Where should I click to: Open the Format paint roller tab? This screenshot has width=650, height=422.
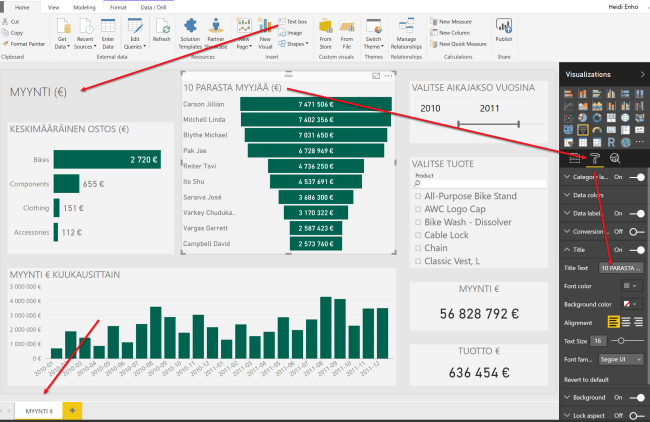(595, 158)
